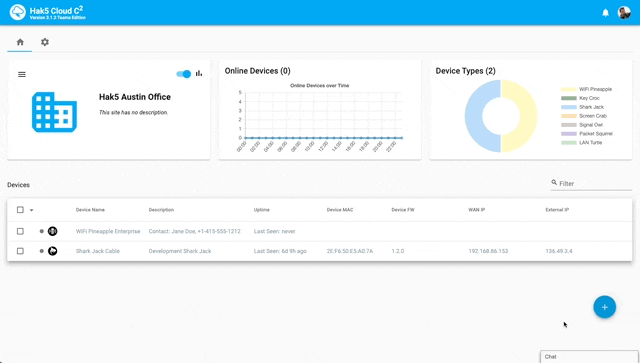Click the bar chart statistics icon
Image resolution: width=640 pixels, height=363 pixels.
(199, 73)
